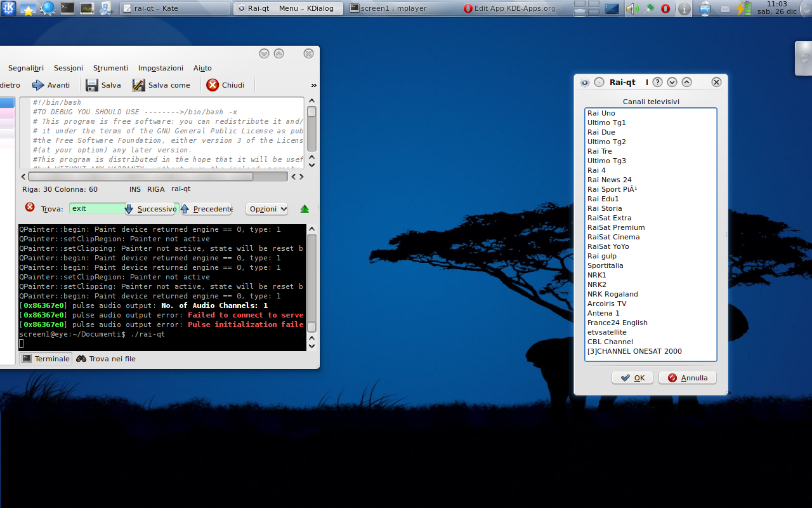Select Rai News 24 channel

click(x=650, y=180)
